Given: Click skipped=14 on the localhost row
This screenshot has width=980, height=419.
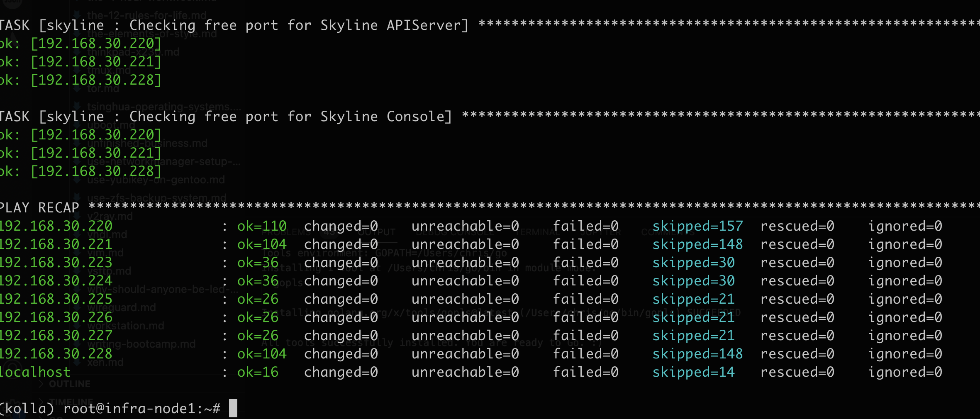Looking at the screenshot, I should pos(693,372).
